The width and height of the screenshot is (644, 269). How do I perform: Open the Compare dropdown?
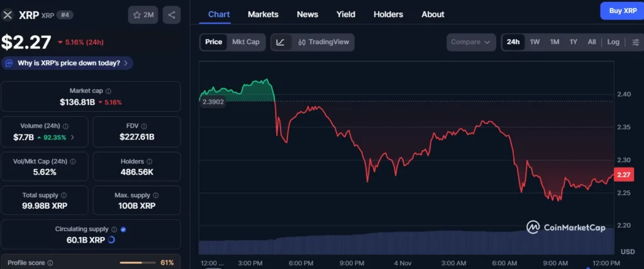click(x=471, y=42)
